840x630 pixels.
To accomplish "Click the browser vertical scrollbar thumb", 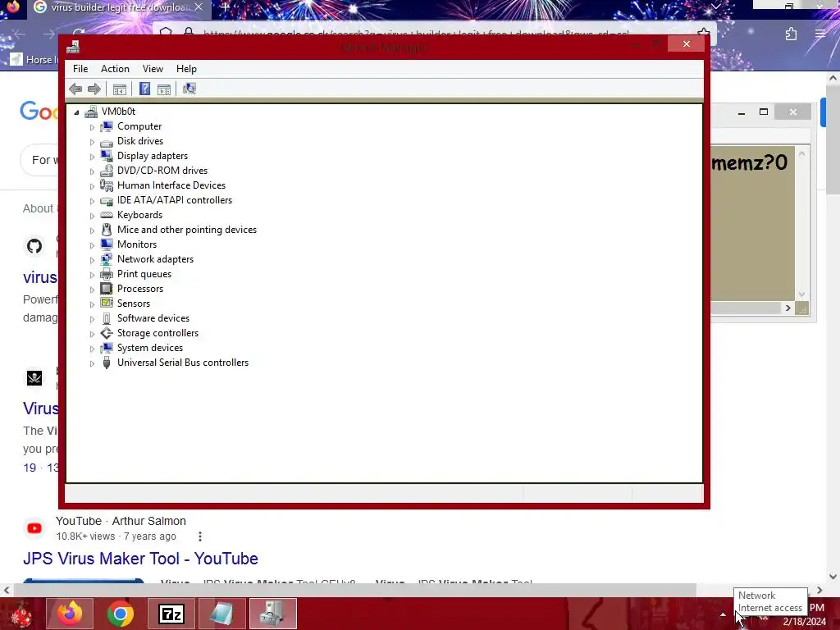I will 833,140.
